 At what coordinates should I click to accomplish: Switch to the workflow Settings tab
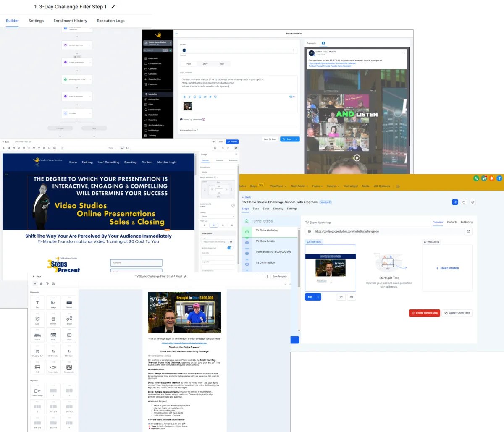(x=36, y=21)
